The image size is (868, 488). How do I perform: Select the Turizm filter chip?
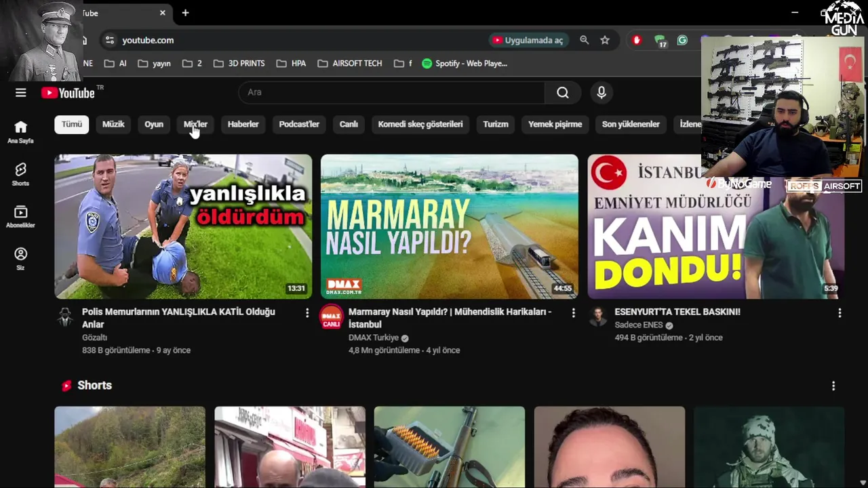coord(496,124)
